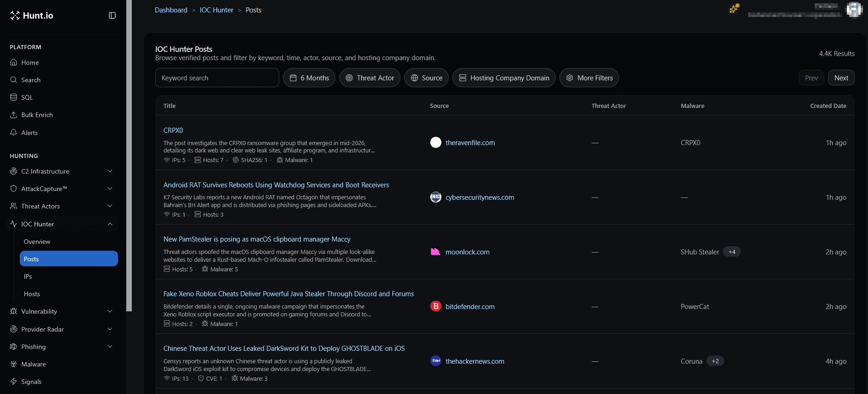The image size is (868, 394).
Task: Click the Hunt.io logo
Action: click(32, 16)
